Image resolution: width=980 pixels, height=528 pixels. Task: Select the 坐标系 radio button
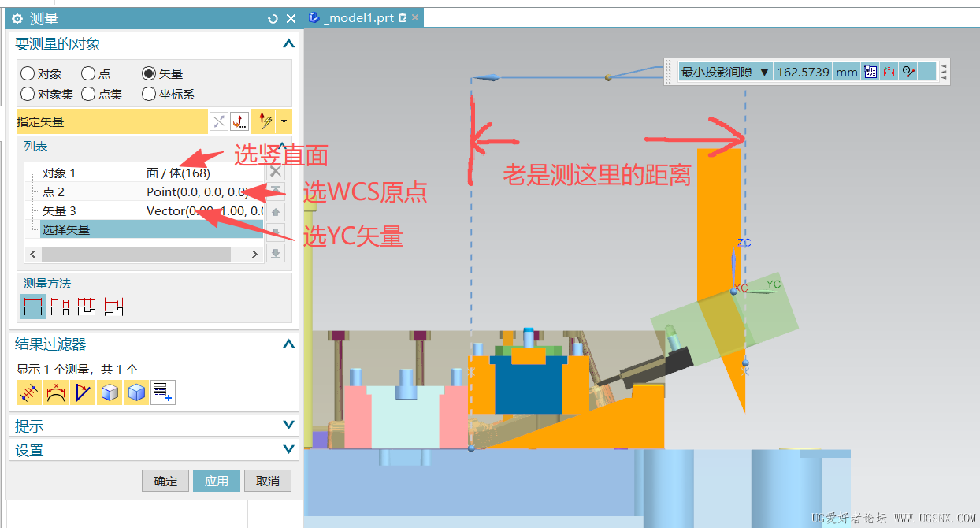pos(149,95)
